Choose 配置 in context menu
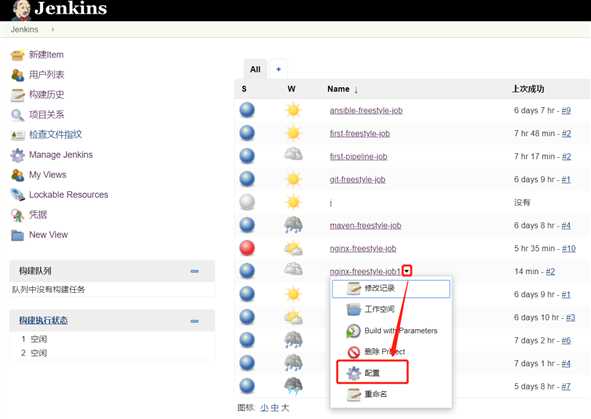591x419 pixels. click(372, 372)
